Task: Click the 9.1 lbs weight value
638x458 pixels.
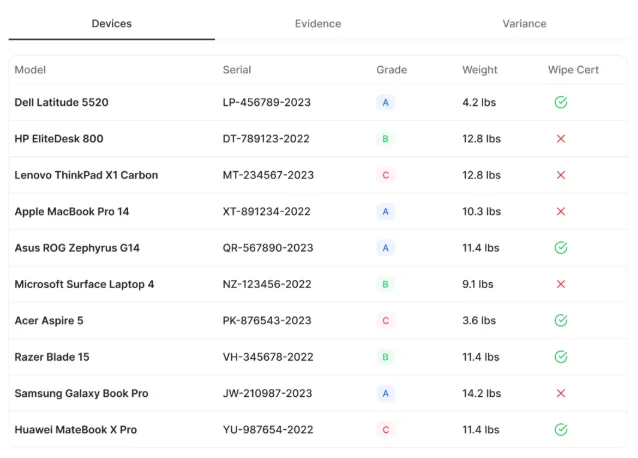Action: (x=478, y=284)
